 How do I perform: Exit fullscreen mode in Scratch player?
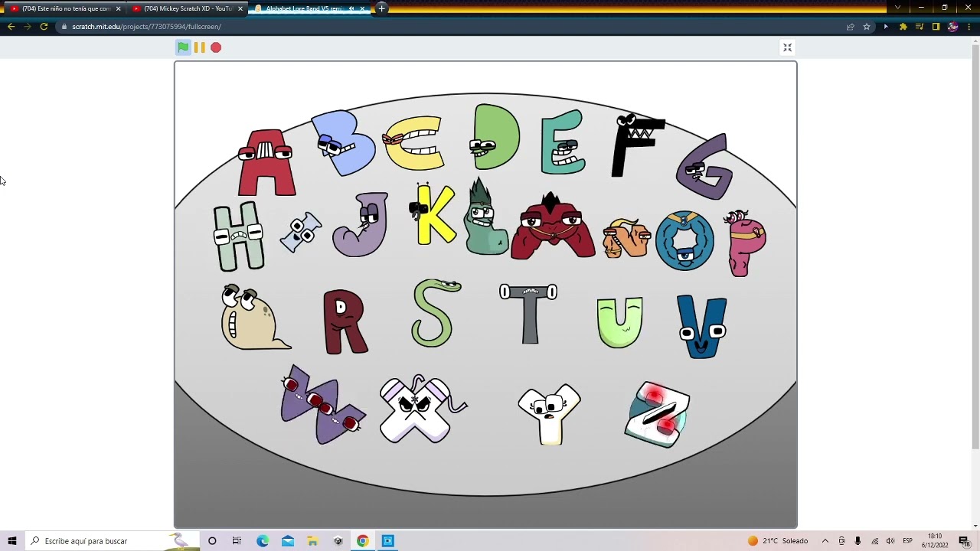[x=787, y=47]
